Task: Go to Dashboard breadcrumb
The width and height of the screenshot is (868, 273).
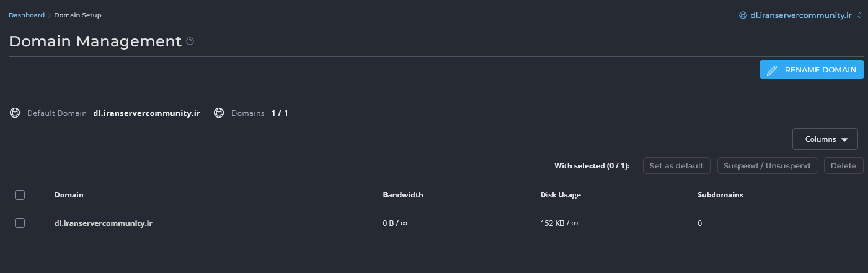Action: tap(26, 15)
